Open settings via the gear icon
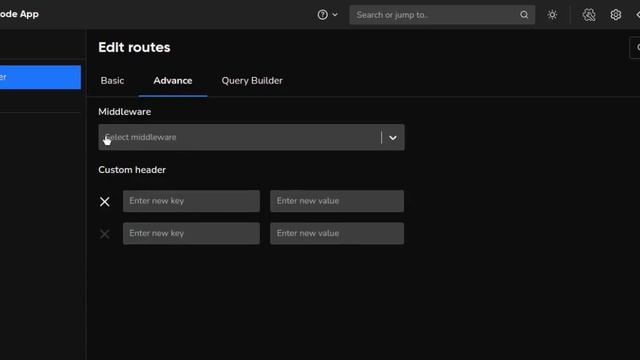Viewport: 640px width, 360px height. (616, 15)
